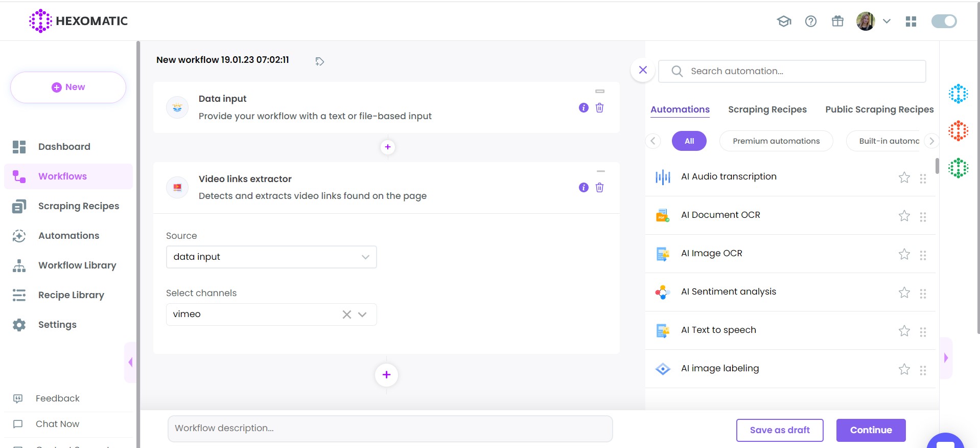Click the automation list scrollbar
The width and height of the screenshot is (980, 448).
click(937, 166)
